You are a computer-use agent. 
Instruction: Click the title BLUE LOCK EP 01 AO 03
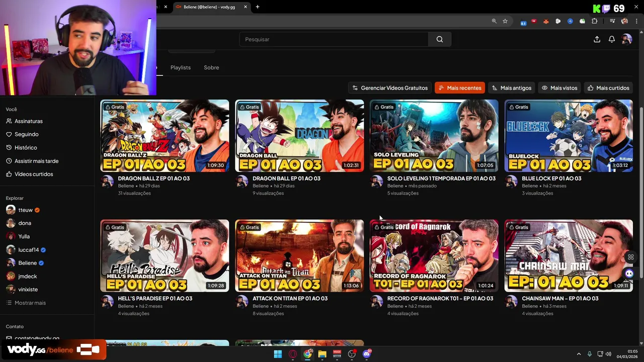pos(551,178)
